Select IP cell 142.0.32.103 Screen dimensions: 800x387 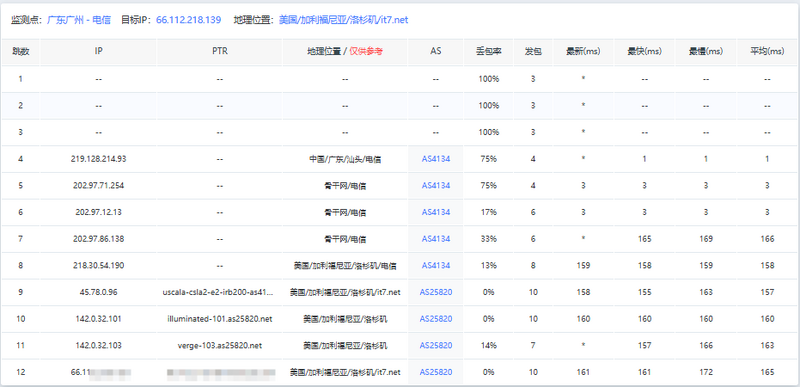tap(98, 345)
